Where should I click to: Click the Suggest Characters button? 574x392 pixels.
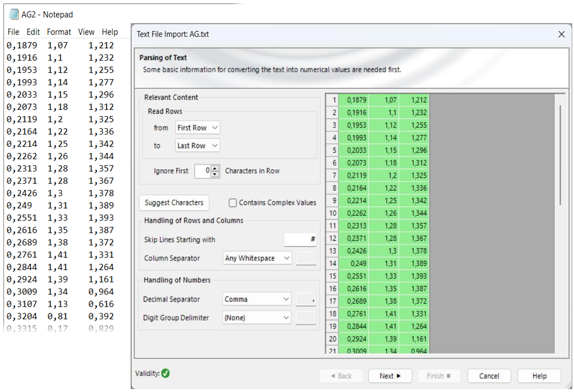click(x=174, y=203)
